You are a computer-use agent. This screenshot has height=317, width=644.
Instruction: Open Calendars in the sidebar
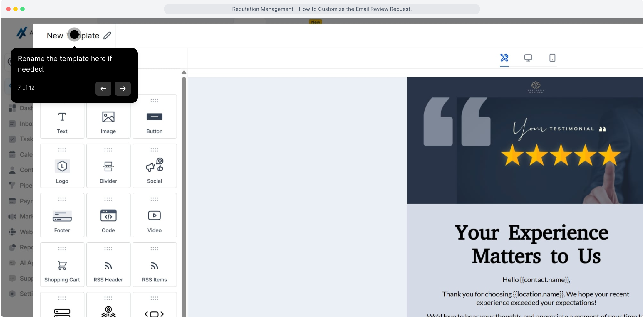(x=21, y=154)
